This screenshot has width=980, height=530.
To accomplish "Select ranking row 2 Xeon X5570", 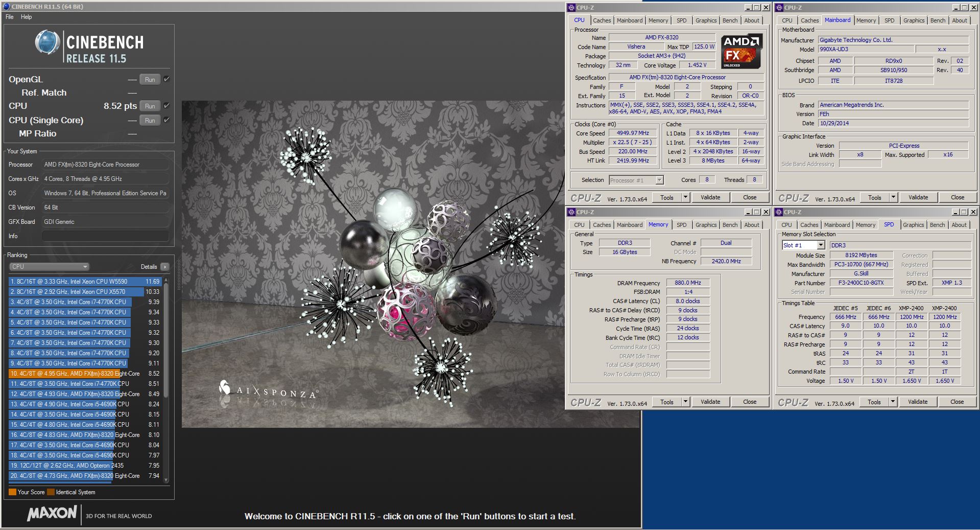I will (x=85, y=291).
